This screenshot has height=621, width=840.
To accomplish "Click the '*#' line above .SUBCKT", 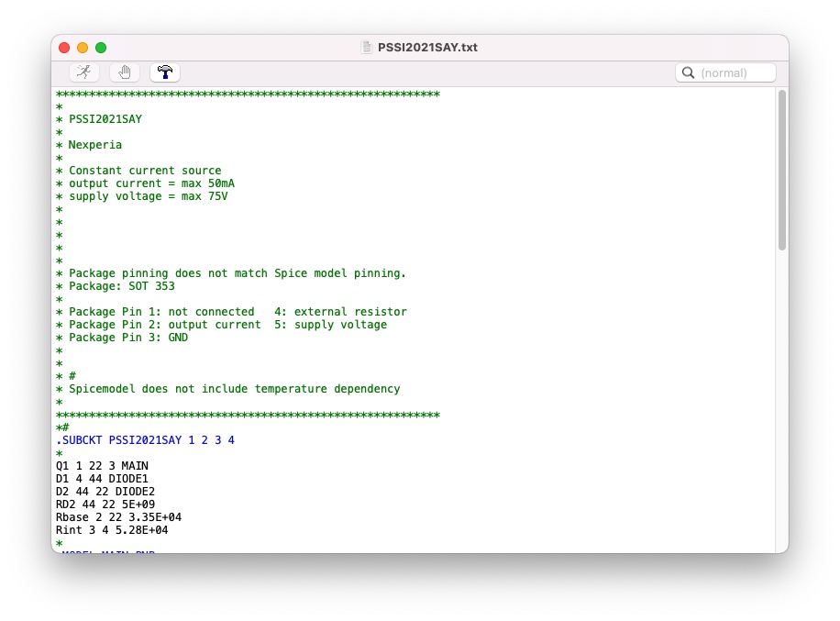I will point(62,427).
